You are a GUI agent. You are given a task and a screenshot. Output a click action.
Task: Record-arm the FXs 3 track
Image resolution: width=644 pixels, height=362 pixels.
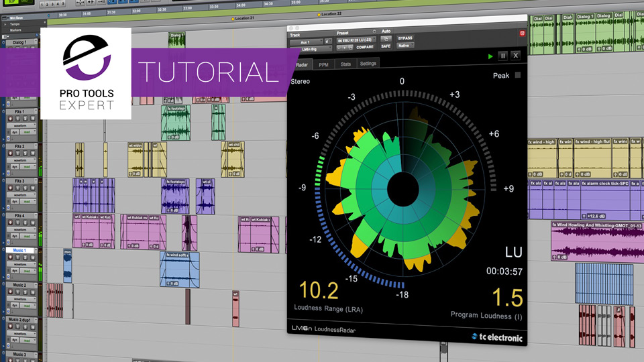tap(10, 188)
